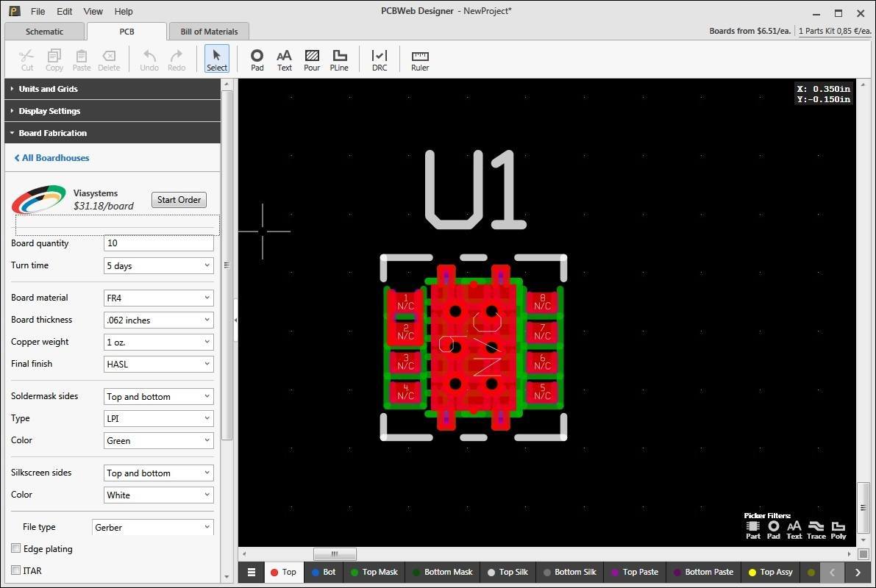Expand the Display Settings section
Screen dimensions: 876x588
coord(113,111)
